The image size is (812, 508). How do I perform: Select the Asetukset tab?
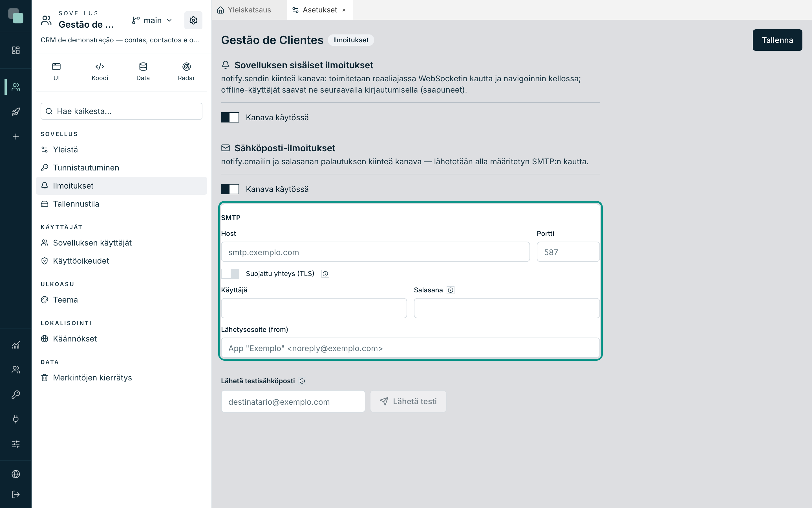tap(319, 10)
